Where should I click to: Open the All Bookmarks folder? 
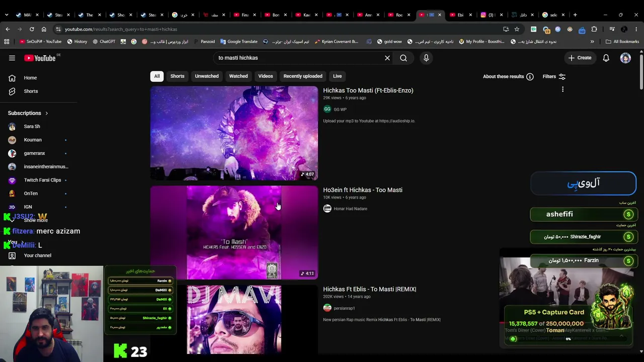pos(622,42)
